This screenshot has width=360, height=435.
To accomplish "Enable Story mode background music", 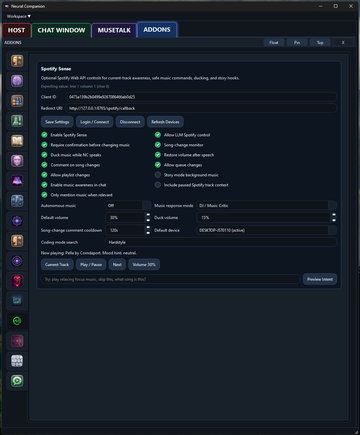I will click(158, 175).
